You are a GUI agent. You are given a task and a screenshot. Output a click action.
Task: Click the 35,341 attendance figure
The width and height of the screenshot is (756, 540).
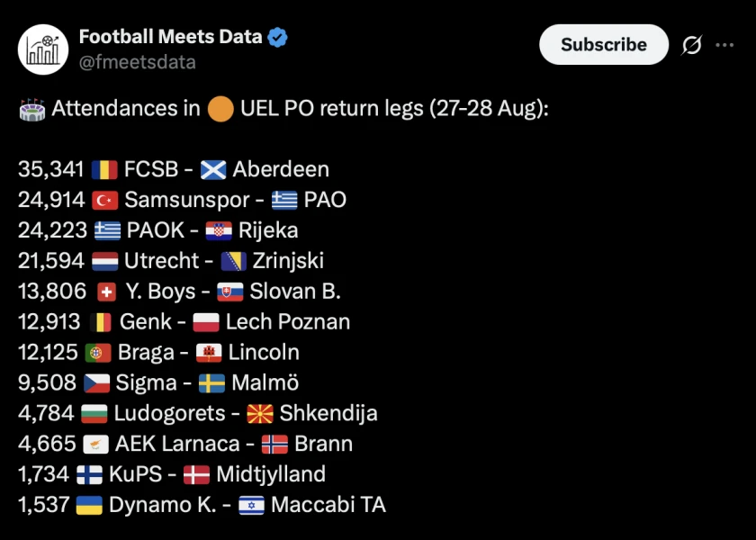pyautogui.click(x=50, y=170)
